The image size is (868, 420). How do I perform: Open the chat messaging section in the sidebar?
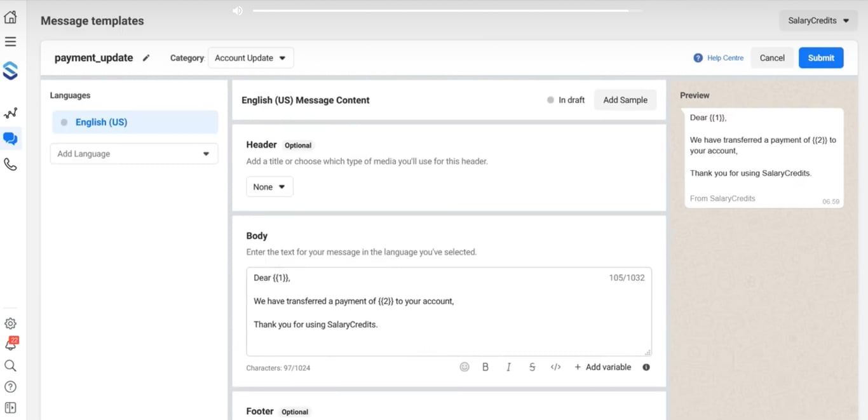point(10,139)
